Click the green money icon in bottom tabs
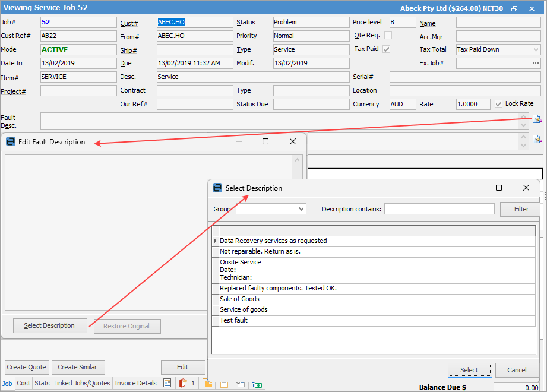547x392 pixels. (258, 384)
